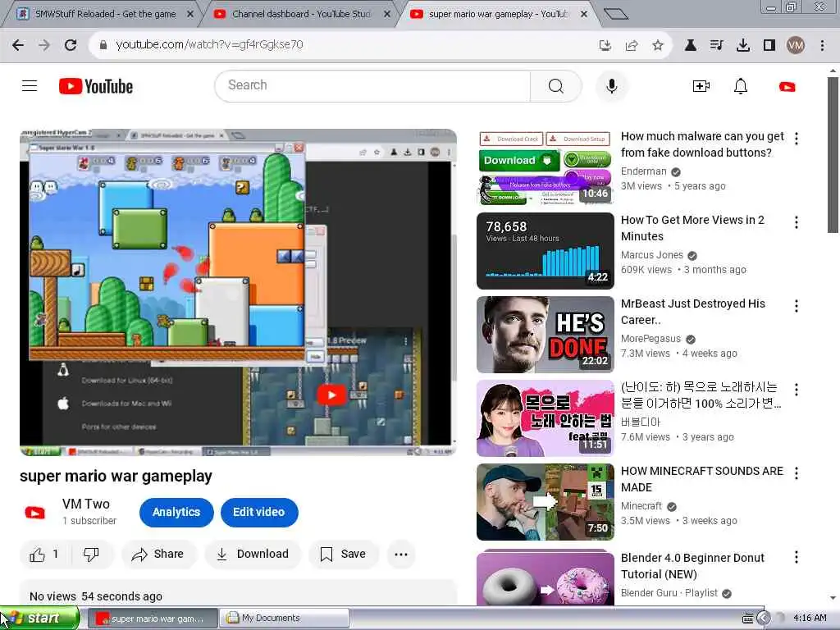Select super mario war taskbar item
Image resolution: width=840 pixels, height=630 pixels.
153,619
